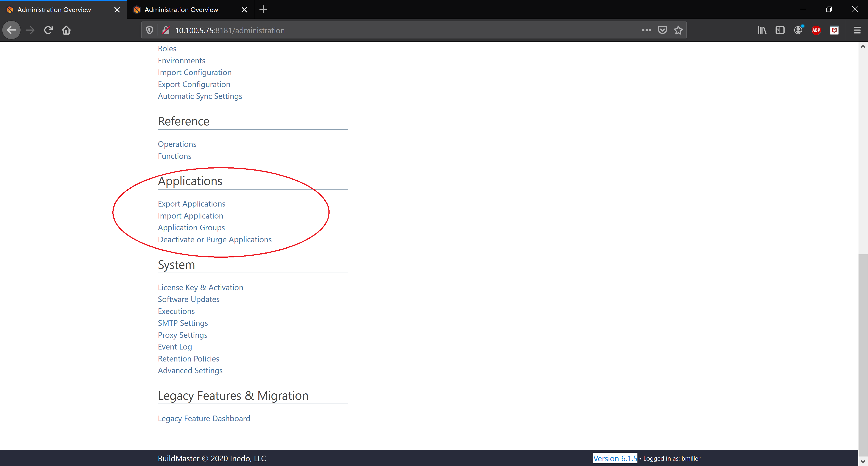Switch to the first Administration Overview tab

[63, 10]
